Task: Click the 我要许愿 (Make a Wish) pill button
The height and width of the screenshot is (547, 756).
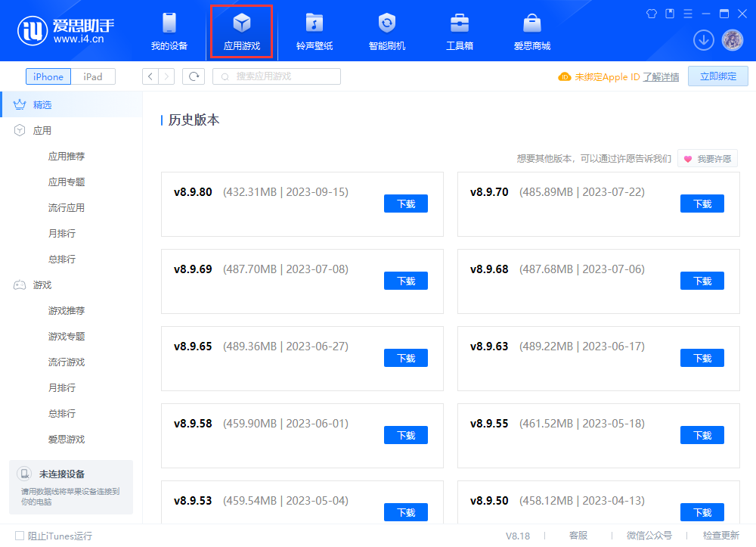Action: (x=709, y=158)
